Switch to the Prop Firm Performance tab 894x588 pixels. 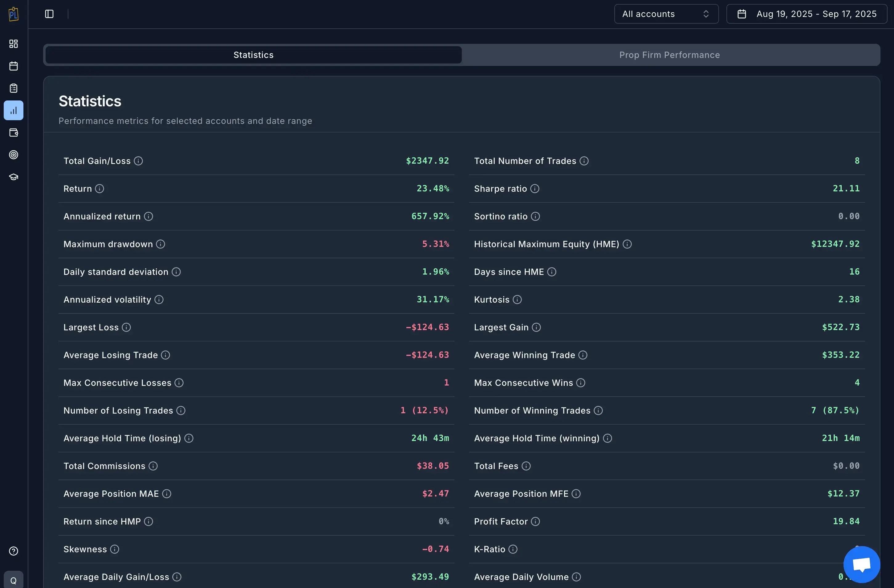click(x=669, y=55)
